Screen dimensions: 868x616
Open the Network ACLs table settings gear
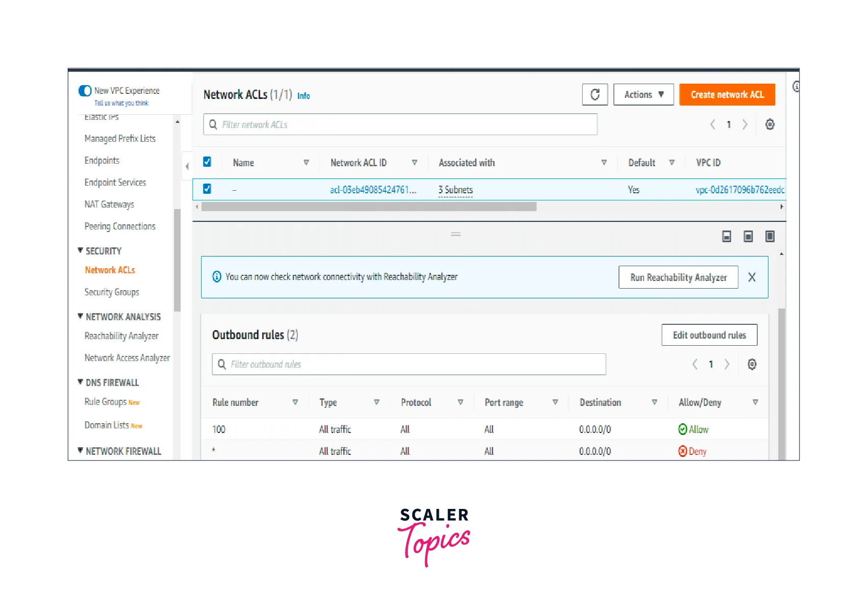click(x=770, y=124)
